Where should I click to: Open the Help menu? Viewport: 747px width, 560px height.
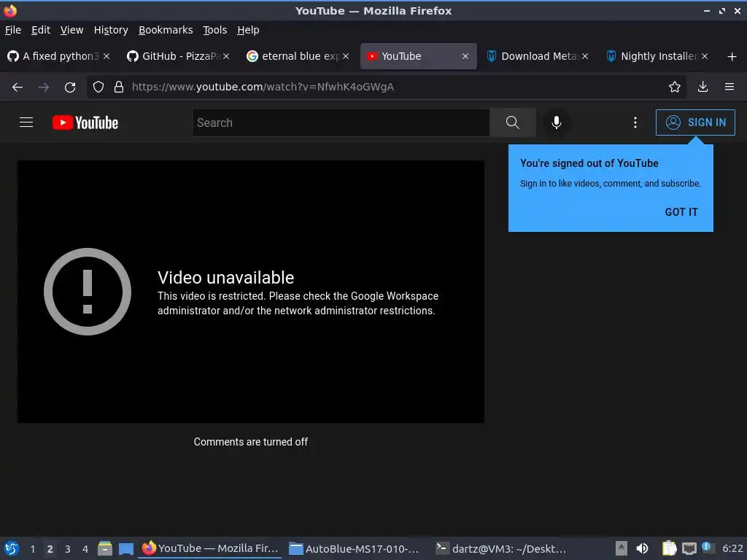(x=248, y=30)
